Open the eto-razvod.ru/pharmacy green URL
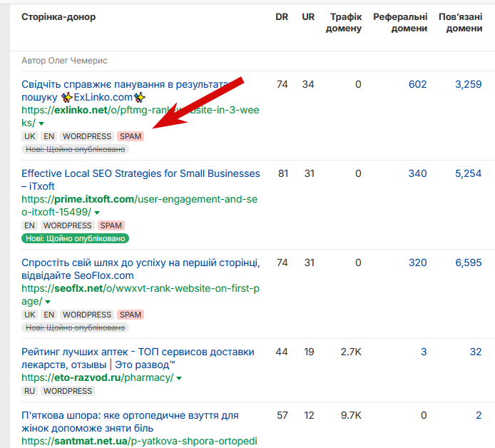Viewport: 495px width, 448px height. [x=98, y=377]
